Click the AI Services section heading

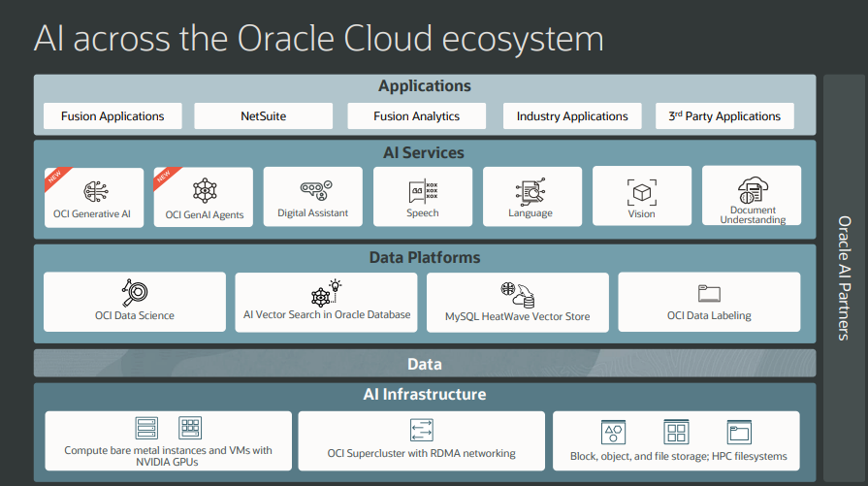coord(424,152)
